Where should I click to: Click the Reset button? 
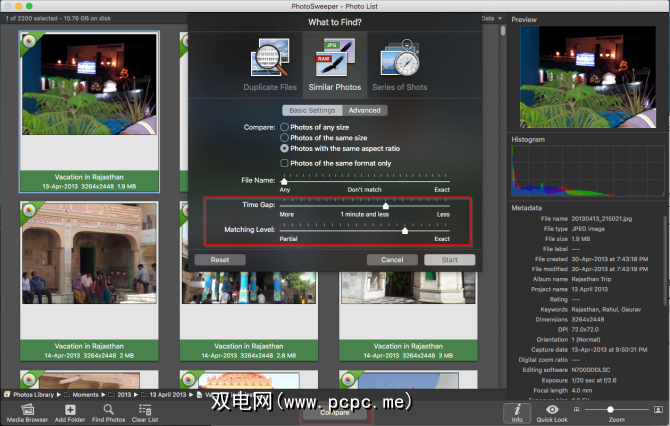point(220,260)
